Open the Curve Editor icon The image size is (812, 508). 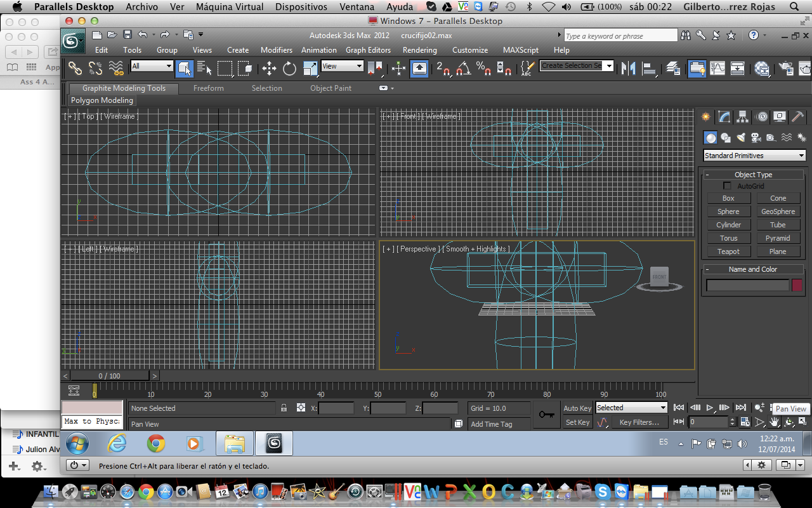(x=717, y=67)
